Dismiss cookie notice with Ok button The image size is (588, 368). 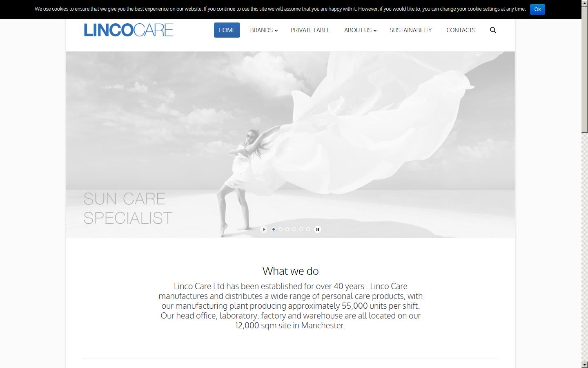[x=537, y=9]
